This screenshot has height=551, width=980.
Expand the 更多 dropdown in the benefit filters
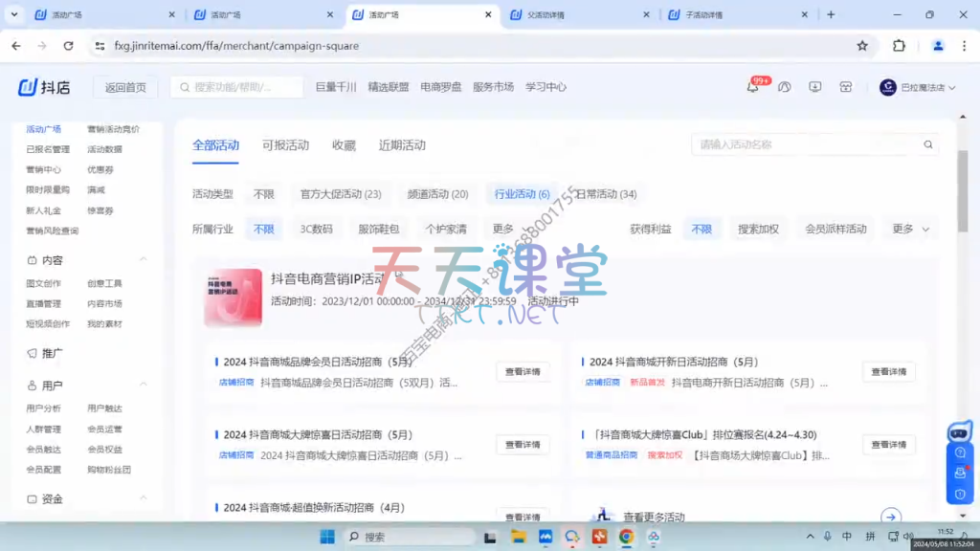click(x=911, y=230)
